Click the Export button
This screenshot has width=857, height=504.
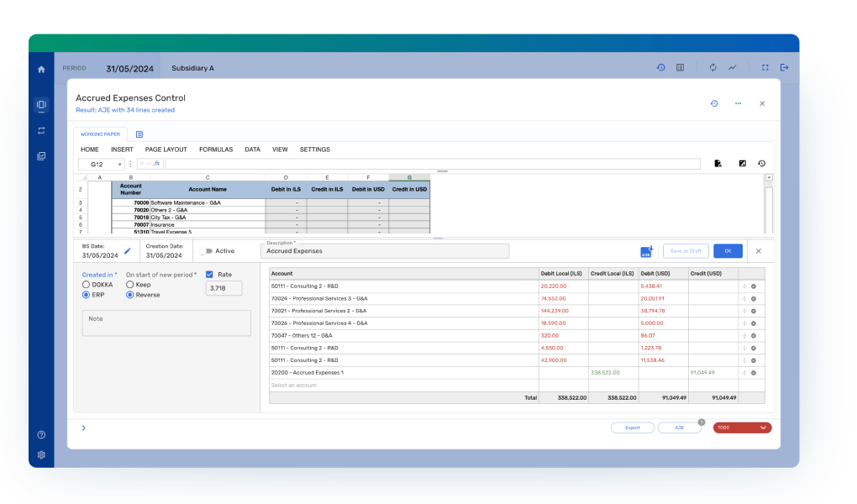point(633,428)
